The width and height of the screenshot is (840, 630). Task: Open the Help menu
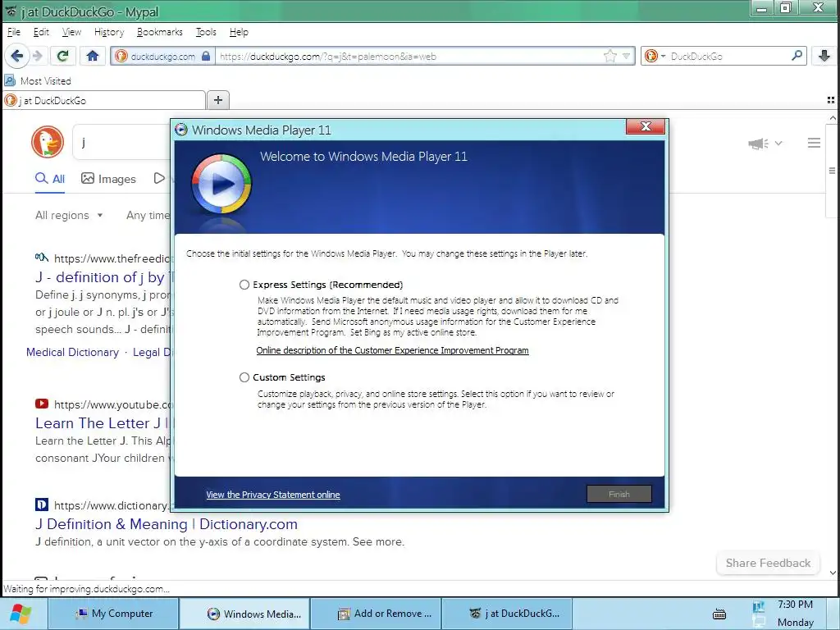pos(239,32)
